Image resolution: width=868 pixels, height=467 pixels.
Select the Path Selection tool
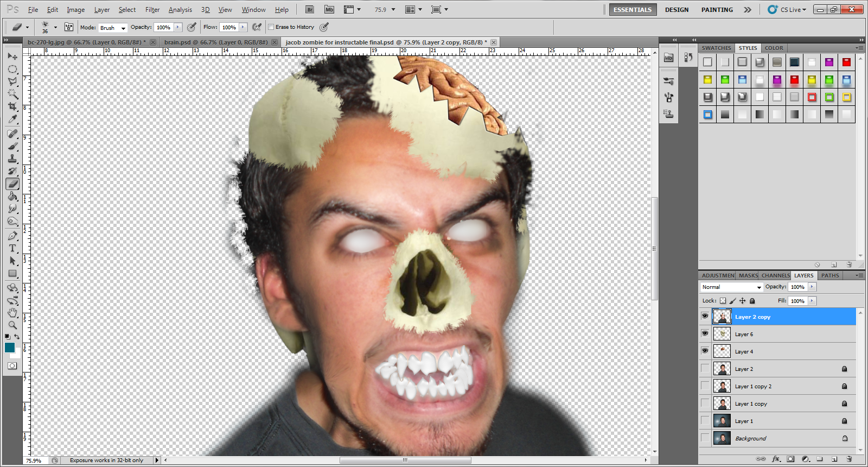tap(12, 261)
